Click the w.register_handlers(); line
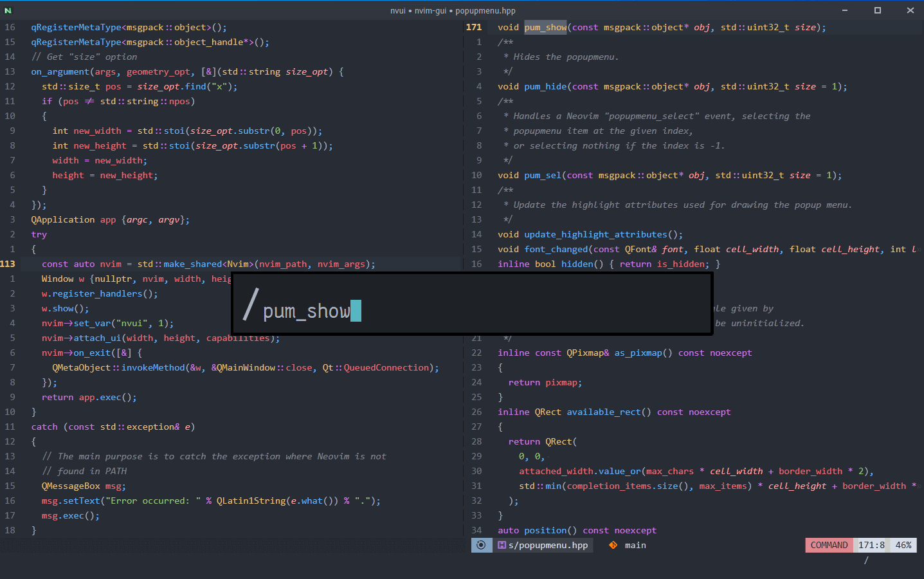The height and width of the screenshot is (579, 924). (100, 293)
